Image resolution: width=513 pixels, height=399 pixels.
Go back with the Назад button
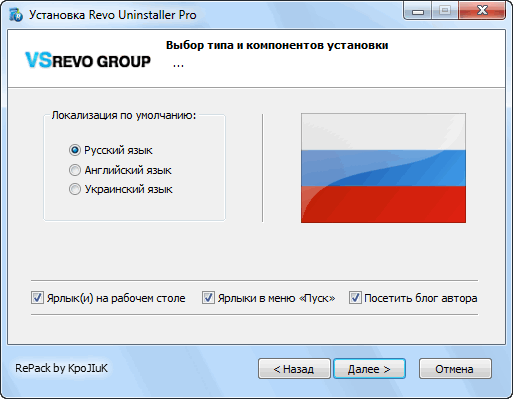(294, 369)
